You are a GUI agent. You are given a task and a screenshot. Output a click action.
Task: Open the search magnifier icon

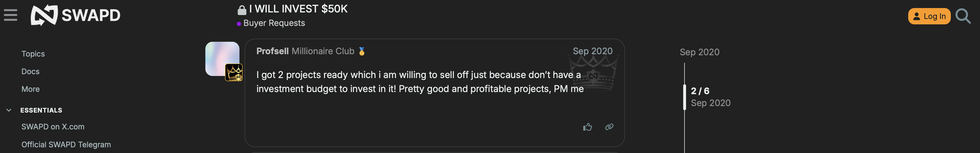[963, 16]
